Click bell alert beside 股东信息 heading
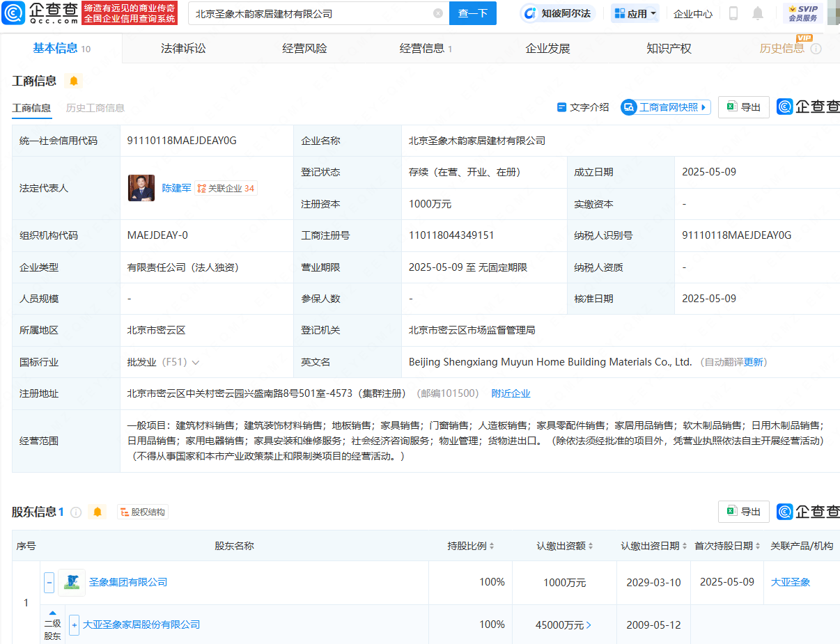This screenshot has width=840, height=644. coord(98,512)
